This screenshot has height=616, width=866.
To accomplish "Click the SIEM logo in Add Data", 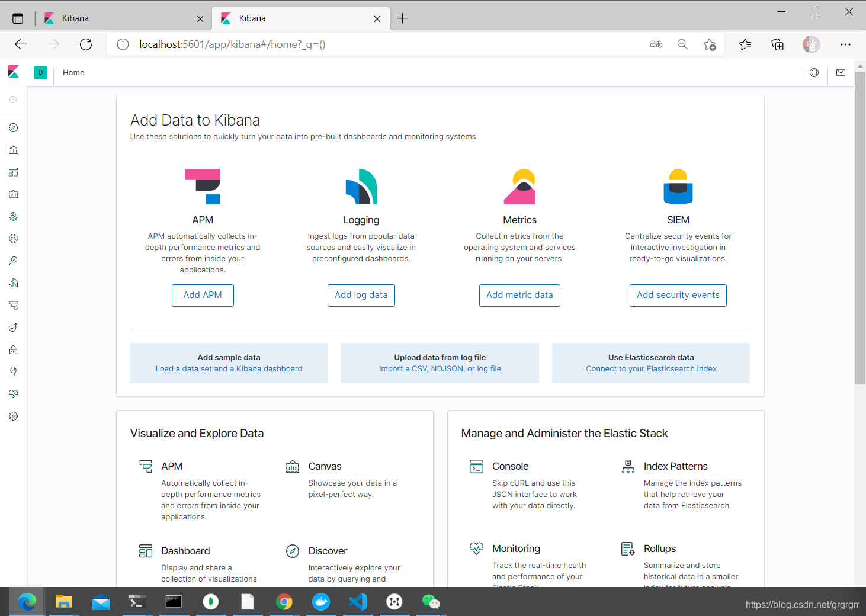I will click(678, 187).
